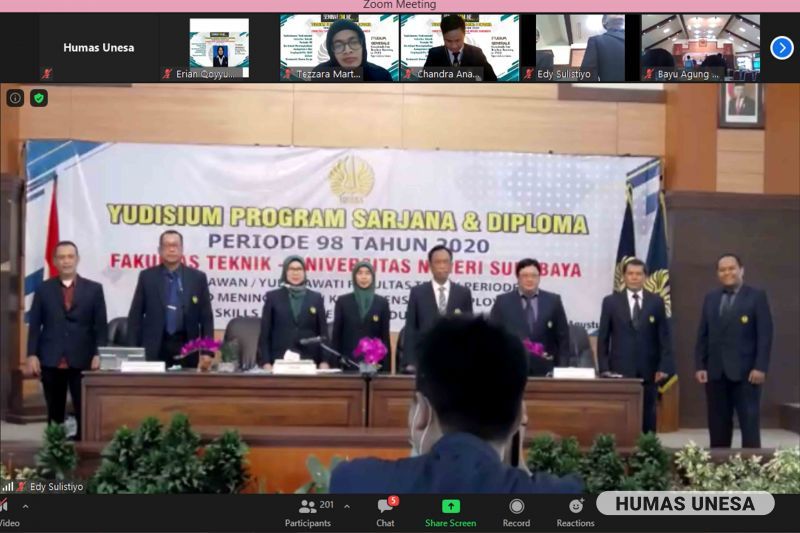Expand the Participants options caret
The image size is (800, 533).
pyautogui.click(x=347, y=506)
